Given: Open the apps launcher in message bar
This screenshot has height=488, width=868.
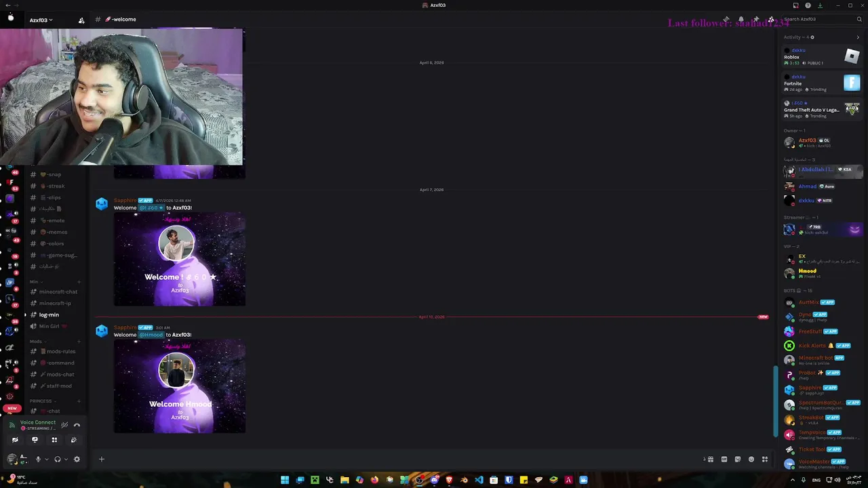Looking at the screenshot, I should pyautogui.click(x=764, y=459).
